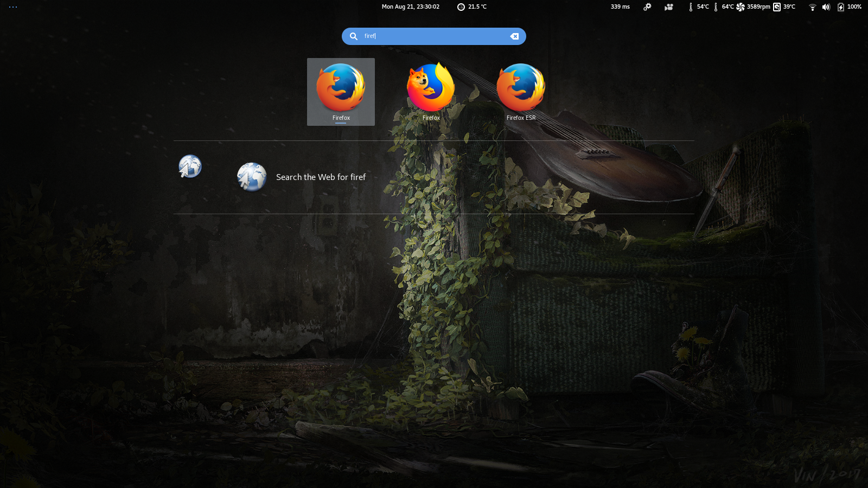Click the video camera recorder icon
This screenshot has height=488, width=868.
669,7
